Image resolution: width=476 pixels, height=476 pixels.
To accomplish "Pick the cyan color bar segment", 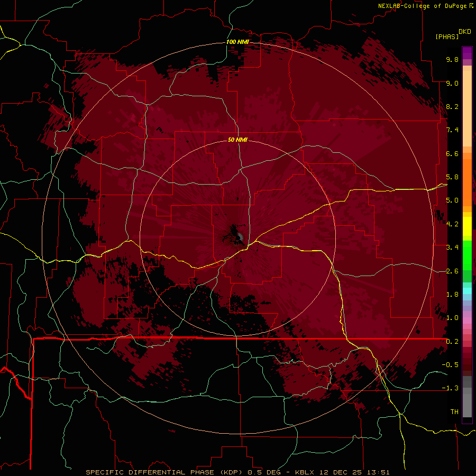I will 467,291.
